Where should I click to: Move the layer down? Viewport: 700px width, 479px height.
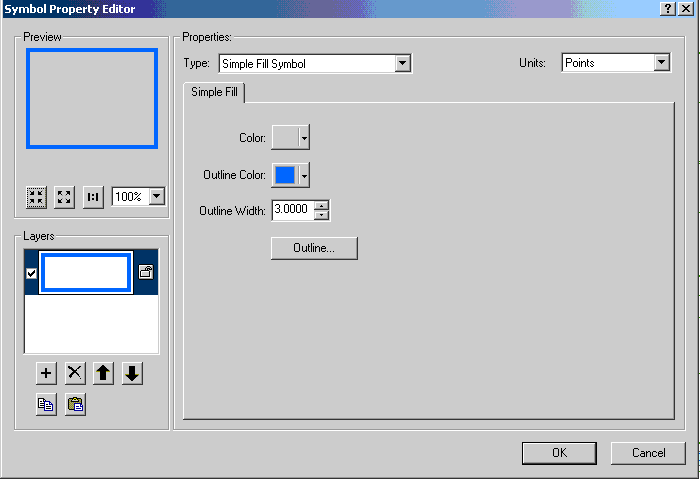pos(132,373)
